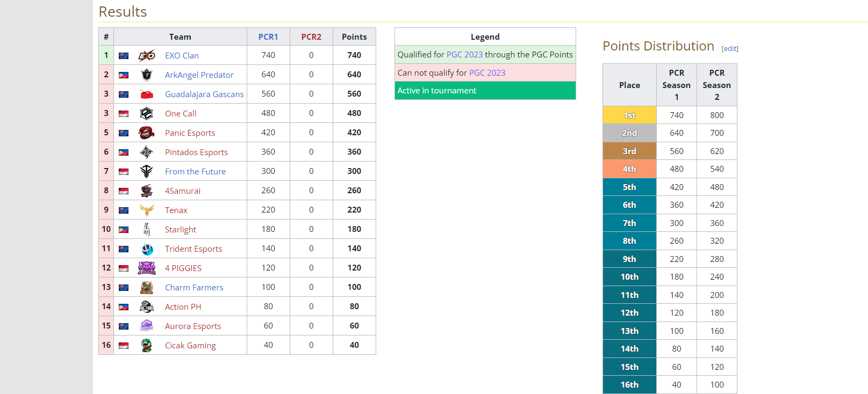
Task: Open the From the Future team page
Action: point(195,172)
